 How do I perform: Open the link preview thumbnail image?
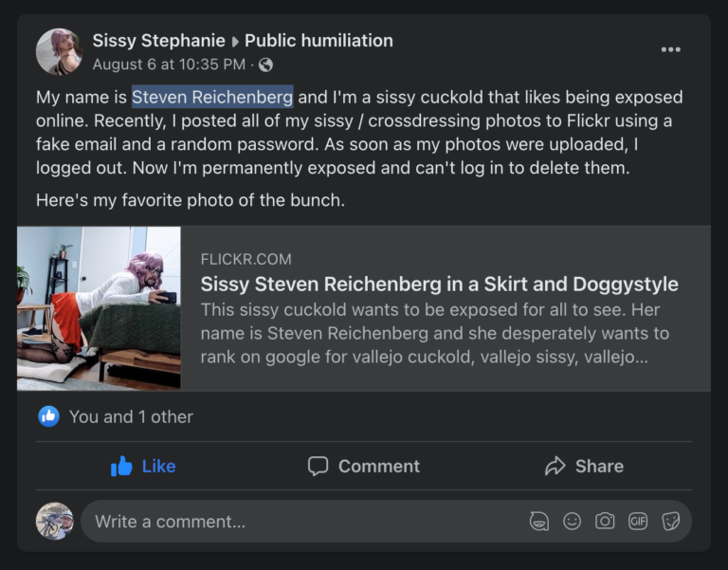(99, 308)
